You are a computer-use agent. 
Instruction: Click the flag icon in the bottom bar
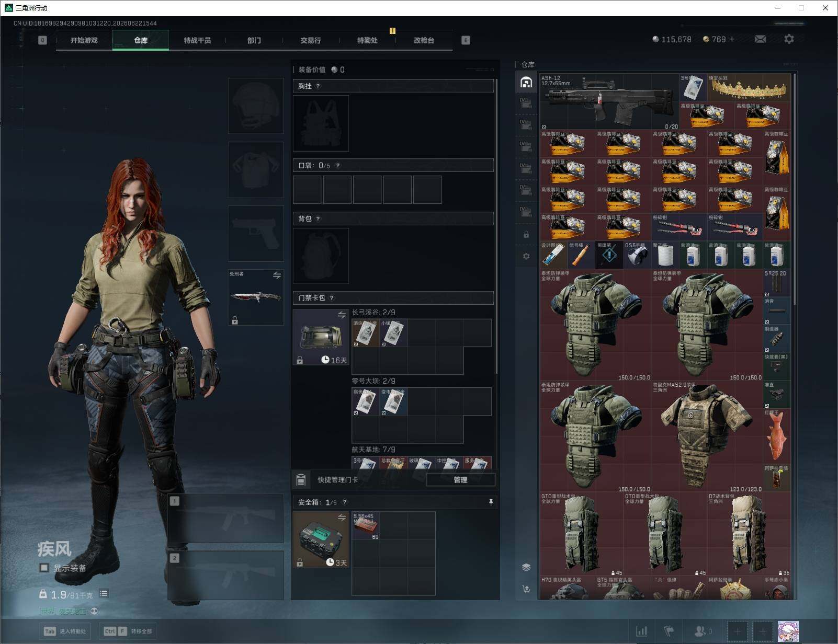(669, 631)
